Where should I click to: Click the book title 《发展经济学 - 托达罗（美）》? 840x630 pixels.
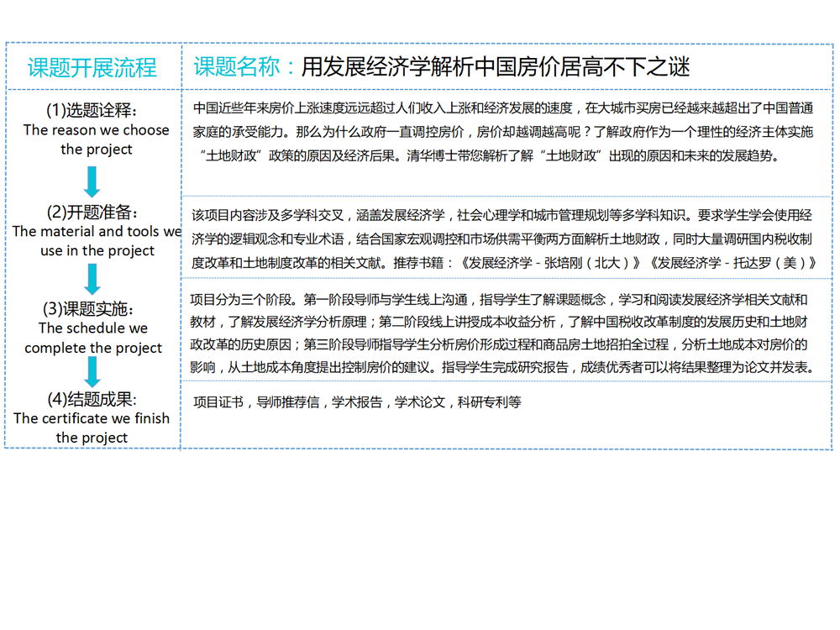[732, 263]
